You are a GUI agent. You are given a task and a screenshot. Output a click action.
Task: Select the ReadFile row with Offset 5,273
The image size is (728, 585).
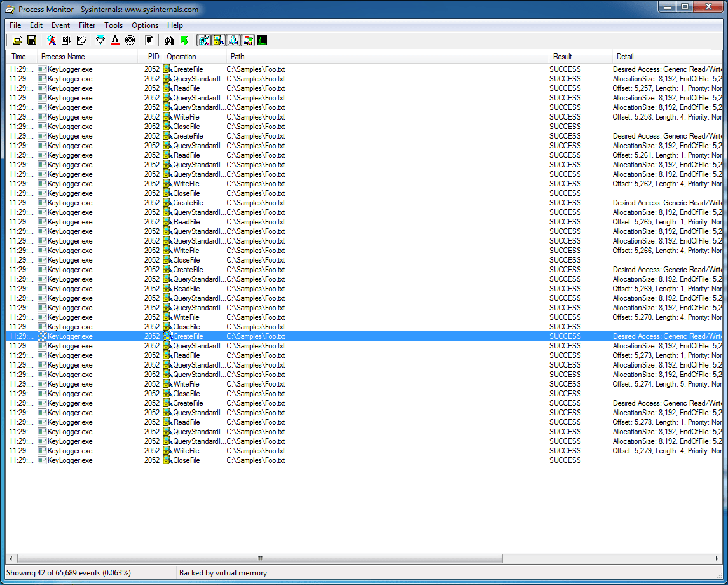(364, 355)
